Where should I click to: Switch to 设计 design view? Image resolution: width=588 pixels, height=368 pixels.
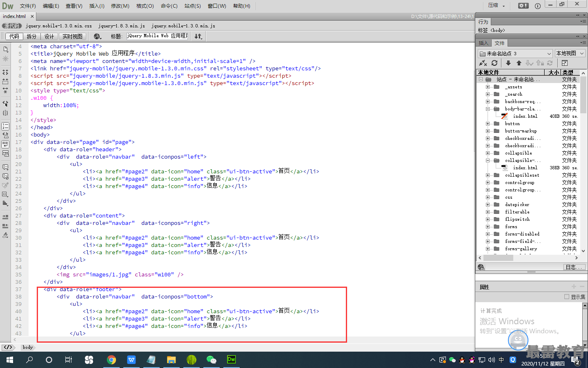click(x=49, y=36)
